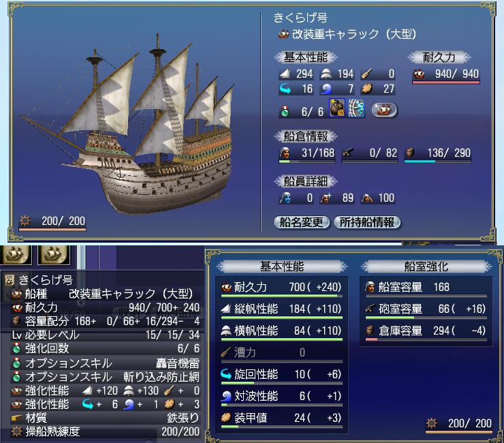Click the durability 940/940 ship icon
Screen dimensions: 504x443
[x=419, y=74]
